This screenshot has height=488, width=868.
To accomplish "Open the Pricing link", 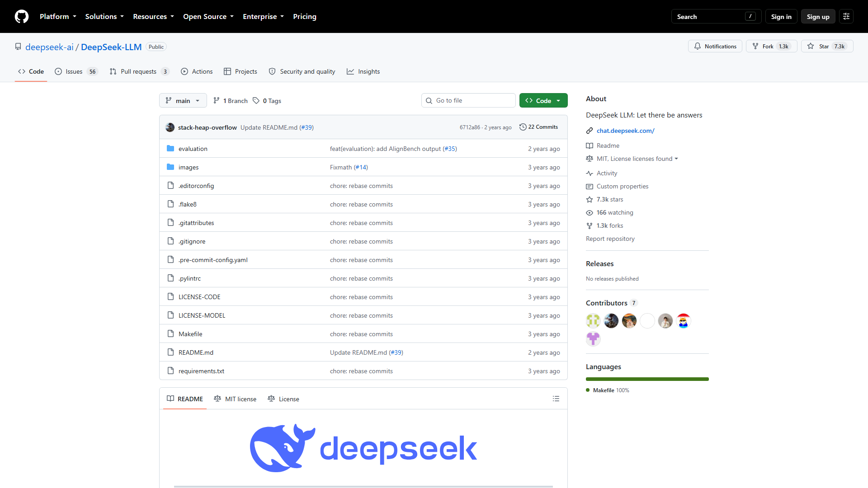I will [305, 17].
